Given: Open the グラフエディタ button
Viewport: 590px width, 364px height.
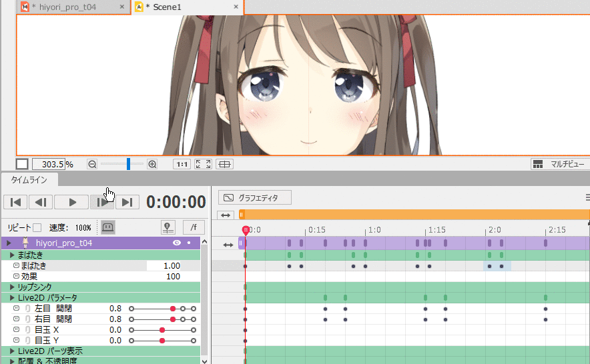Looking at the screenshot, I should tap(256, 197).
